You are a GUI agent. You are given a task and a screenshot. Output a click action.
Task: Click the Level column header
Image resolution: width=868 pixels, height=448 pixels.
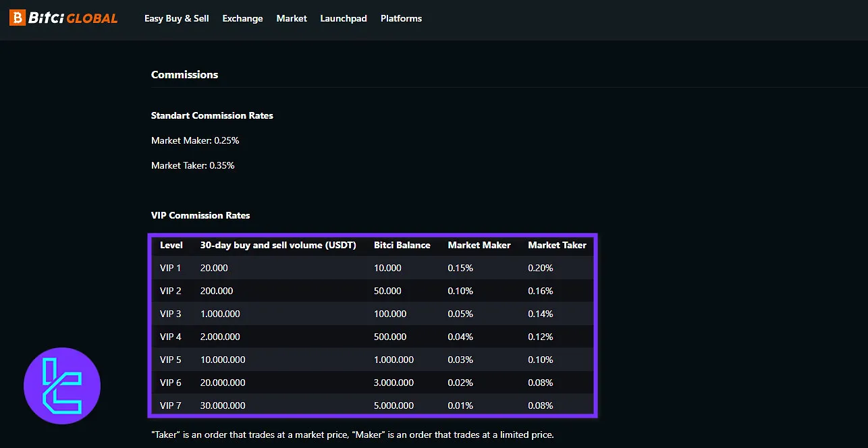pos(171,245)
